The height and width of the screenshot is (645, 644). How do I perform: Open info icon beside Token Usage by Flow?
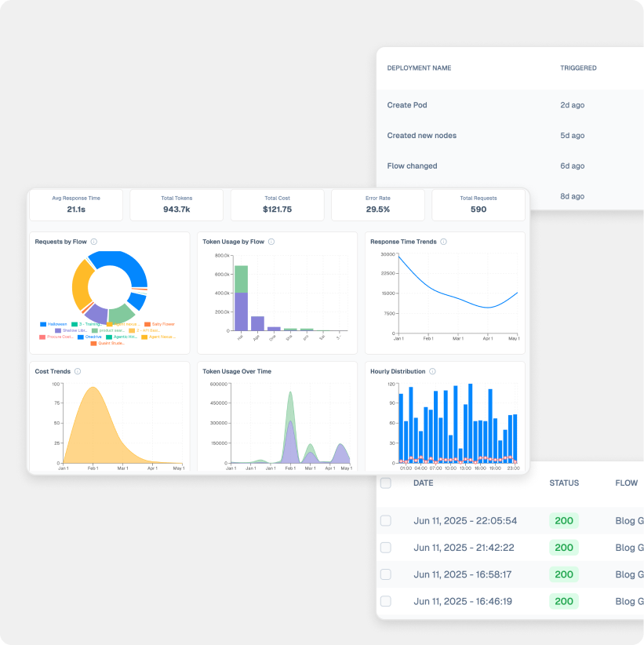click(271, 242)
